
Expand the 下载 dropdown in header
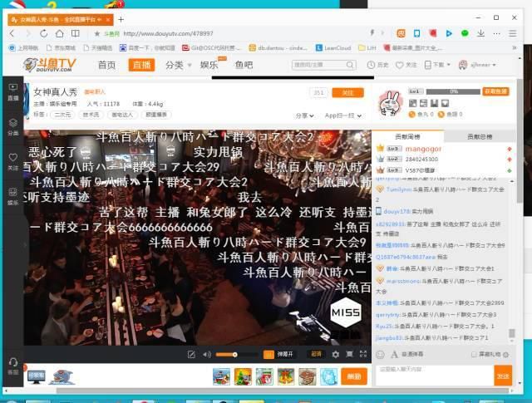(x=449, y=65)
